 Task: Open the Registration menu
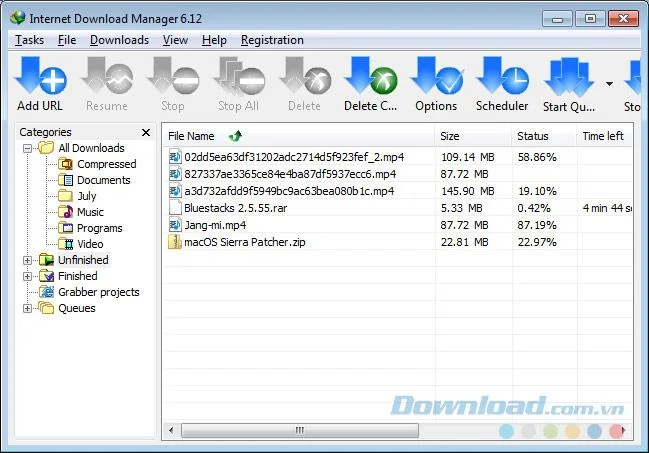pyautogui.click(x=272, y=40)
